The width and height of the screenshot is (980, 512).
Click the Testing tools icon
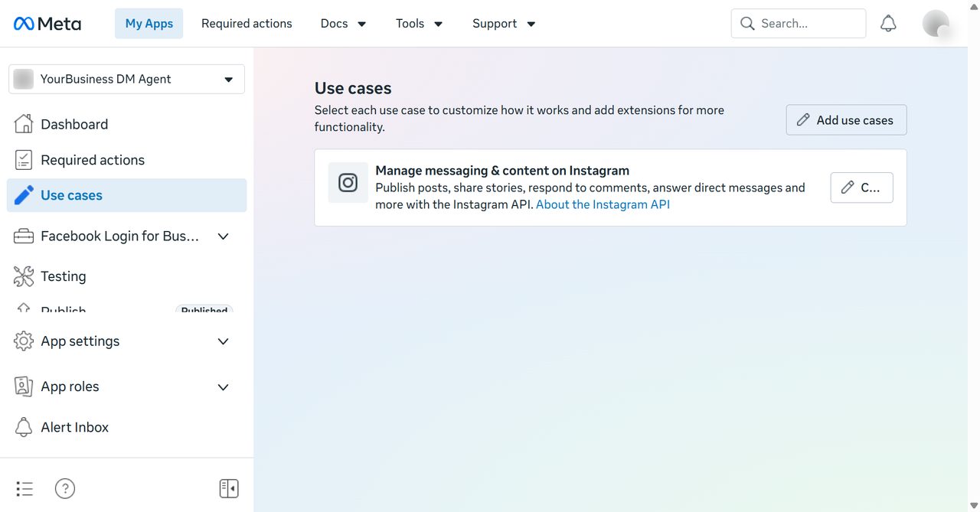point(24,276)
